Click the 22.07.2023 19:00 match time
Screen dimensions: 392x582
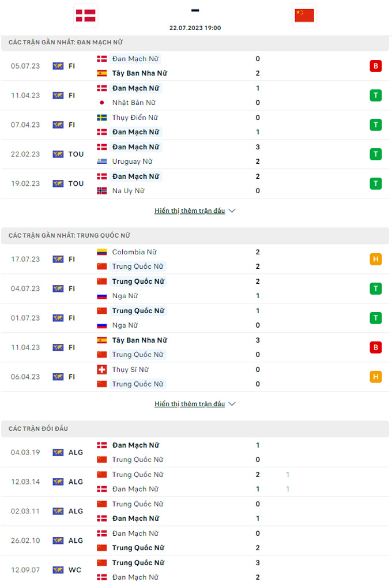(195, 28)
